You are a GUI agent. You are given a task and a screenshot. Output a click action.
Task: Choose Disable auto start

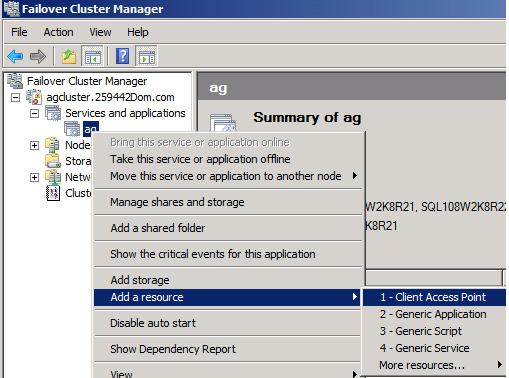[228, 323]
